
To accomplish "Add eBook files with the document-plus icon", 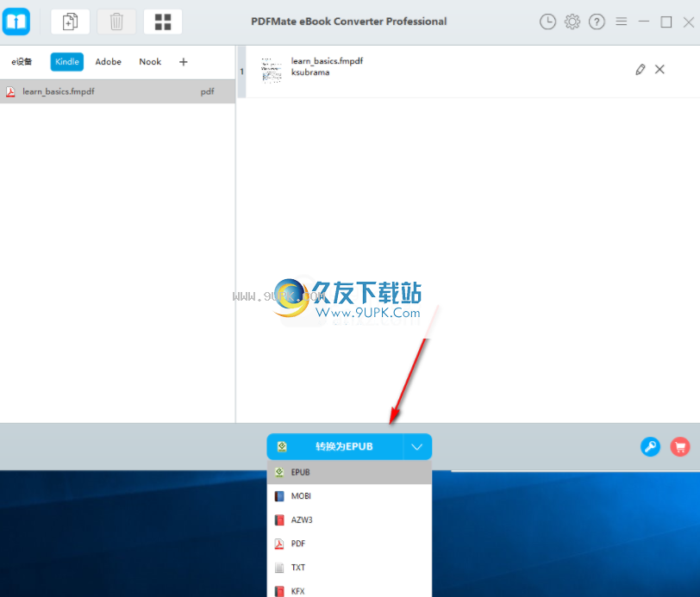I will (x=70, y=22).
